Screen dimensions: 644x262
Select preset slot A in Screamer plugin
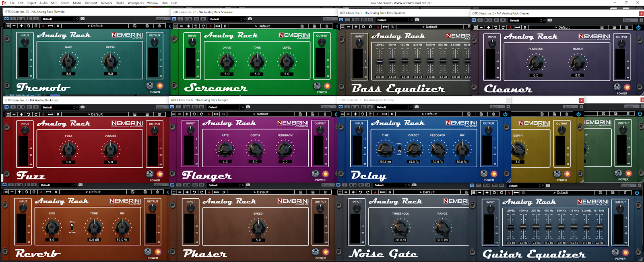tap(211, 26)
